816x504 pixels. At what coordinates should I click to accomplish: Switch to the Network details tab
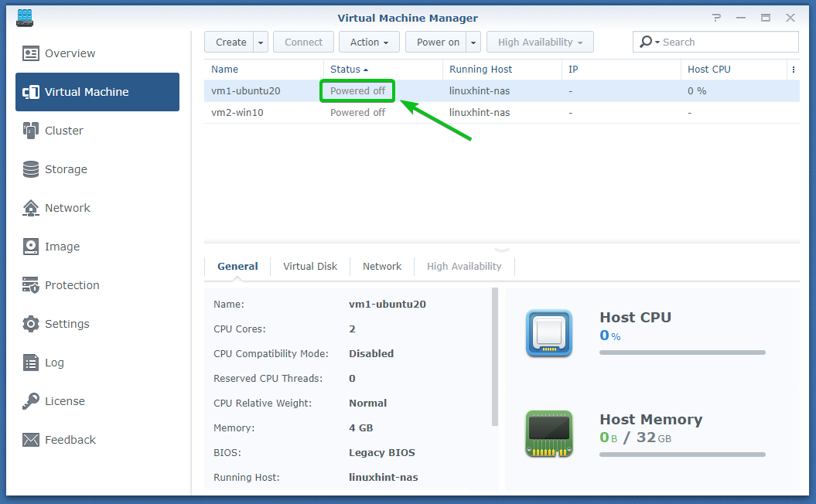pyautogui.click(x=382, y=266)
